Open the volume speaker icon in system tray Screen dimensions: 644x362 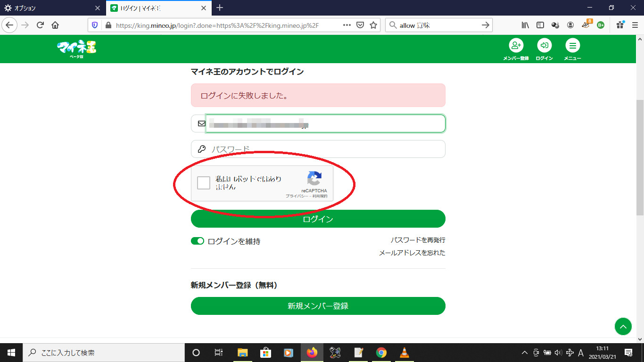[558, 353]
